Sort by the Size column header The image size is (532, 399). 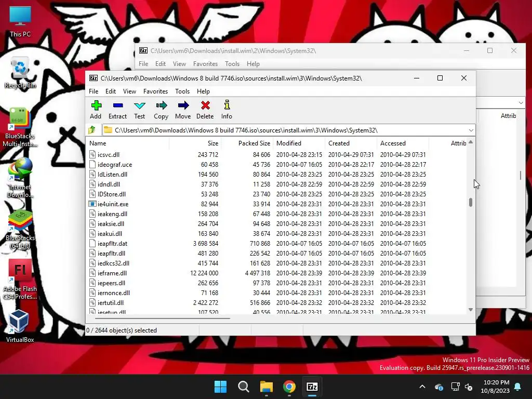tap(195, 143)
